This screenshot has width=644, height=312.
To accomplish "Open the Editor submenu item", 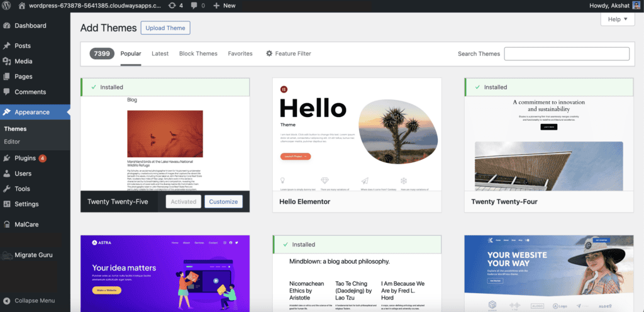I will pos(13,142).
